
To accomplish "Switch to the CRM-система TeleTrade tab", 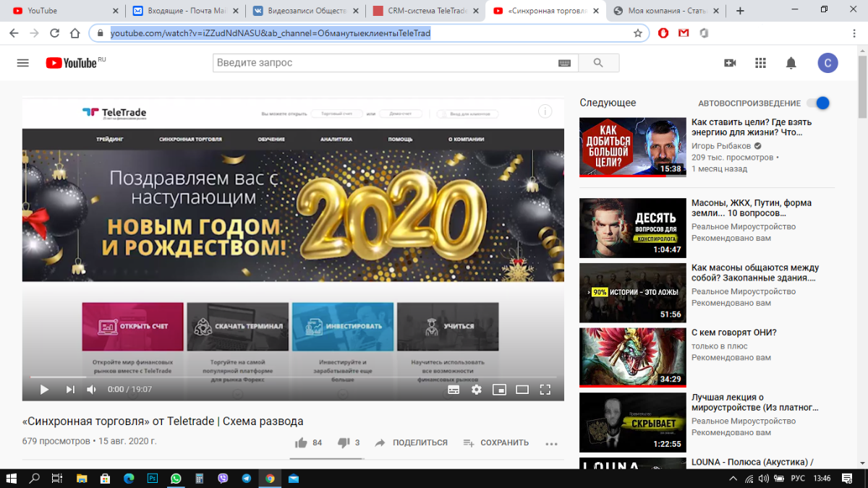I will [424, 11].
